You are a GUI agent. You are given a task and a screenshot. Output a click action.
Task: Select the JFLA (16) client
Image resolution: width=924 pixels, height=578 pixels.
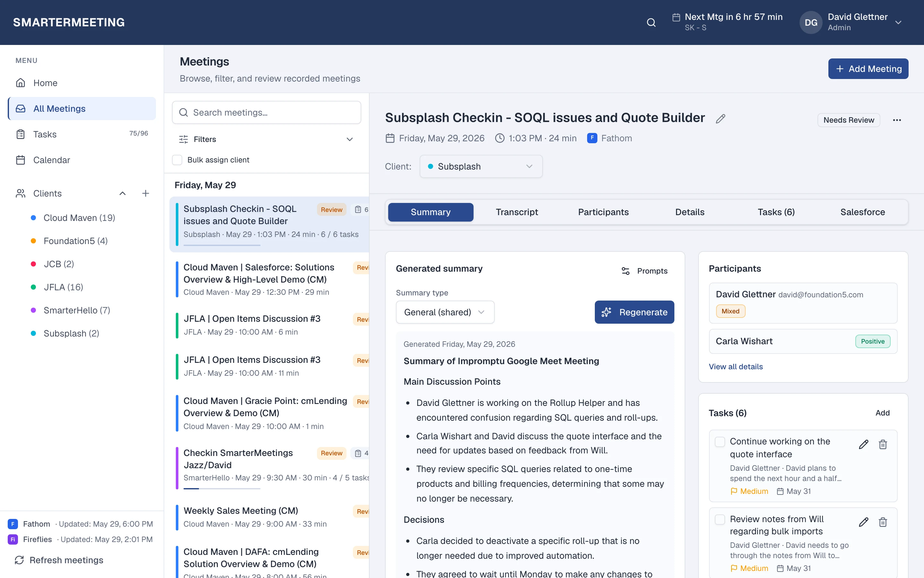click(64, 287)
